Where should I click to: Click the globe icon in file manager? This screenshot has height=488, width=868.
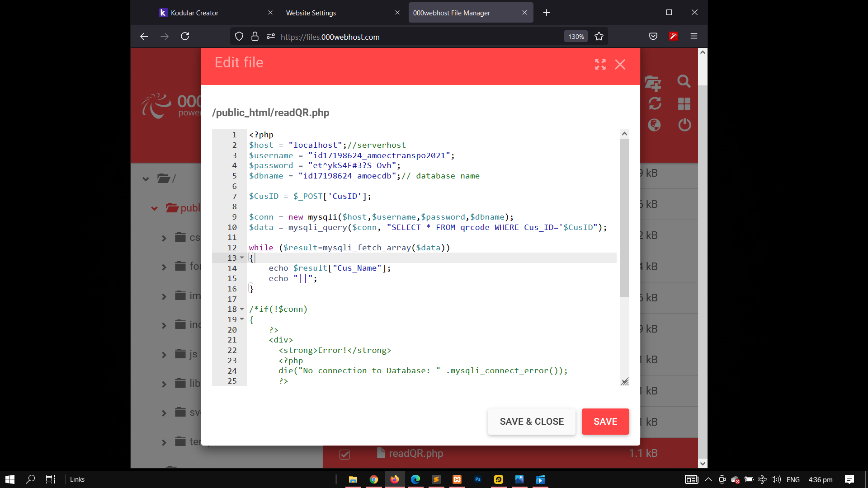click(654, 125)
